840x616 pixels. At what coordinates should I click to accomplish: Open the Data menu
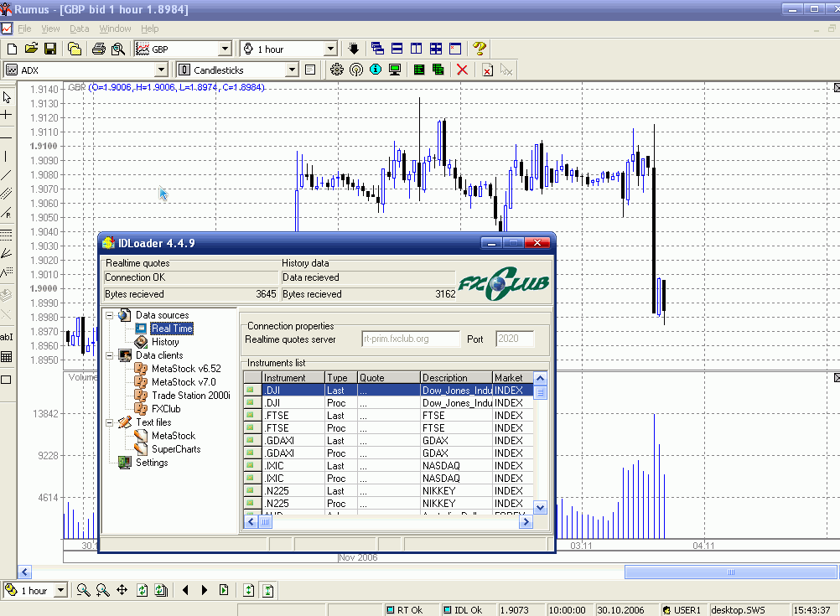tap(79, 28)
